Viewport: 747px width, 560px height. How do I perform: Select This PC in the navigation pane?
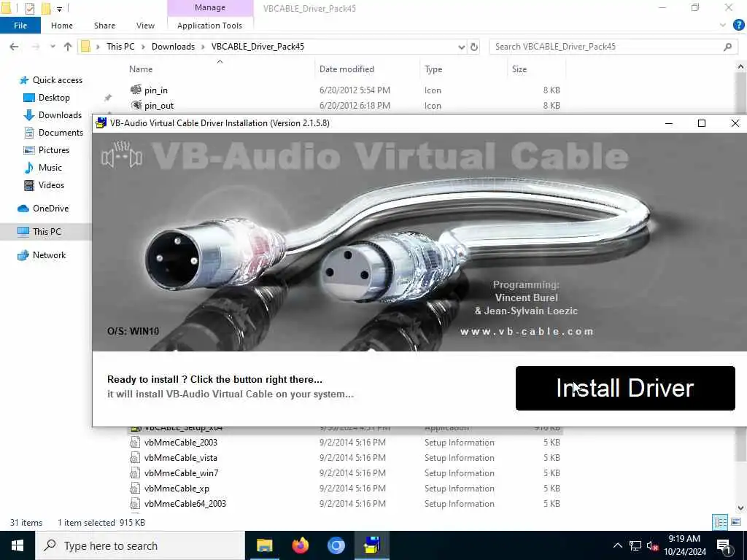[x=47, y=231]
